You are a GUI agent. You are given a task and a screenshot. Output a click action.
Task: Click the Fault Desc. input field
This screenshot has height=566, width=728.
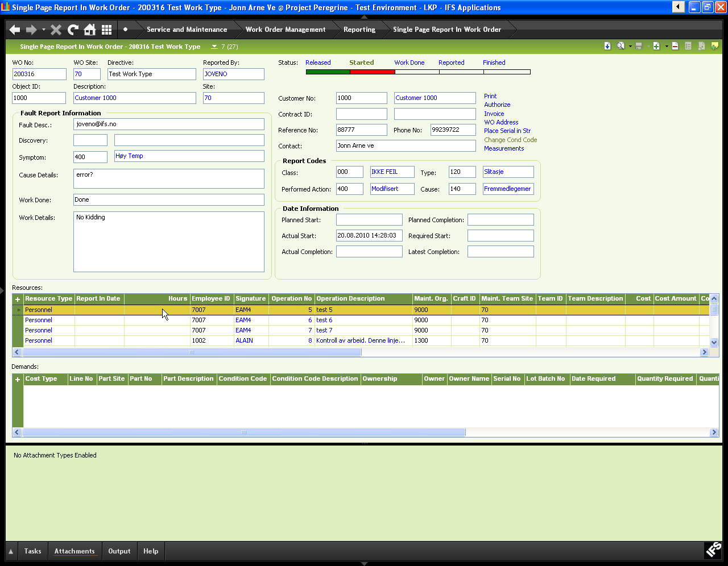[x=169, y=124]
